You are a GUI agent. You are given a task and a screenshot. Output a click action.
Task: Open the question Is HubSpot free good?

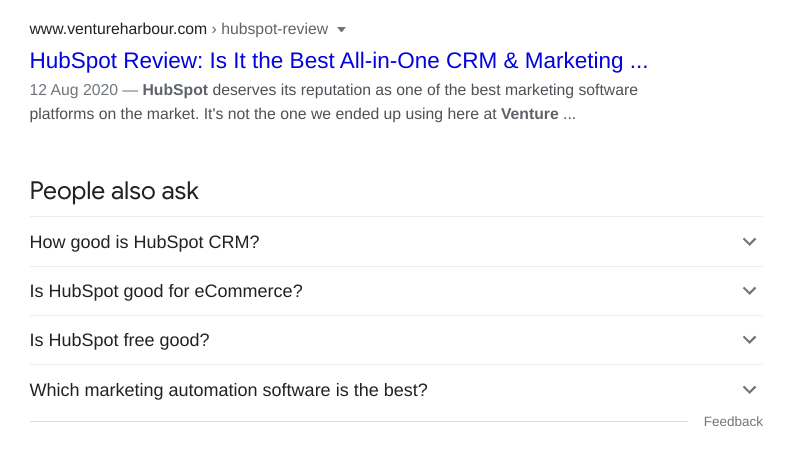coord(120,340)
